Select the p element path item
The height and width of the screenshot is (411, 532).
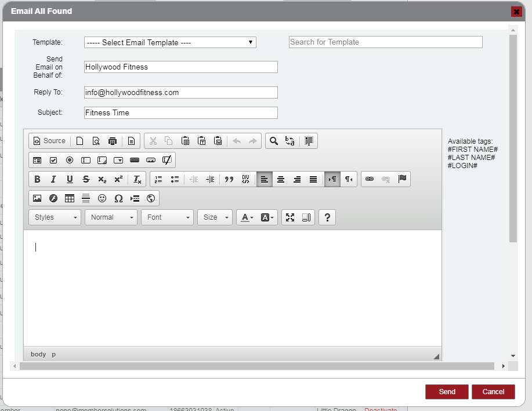coord(54,354)
